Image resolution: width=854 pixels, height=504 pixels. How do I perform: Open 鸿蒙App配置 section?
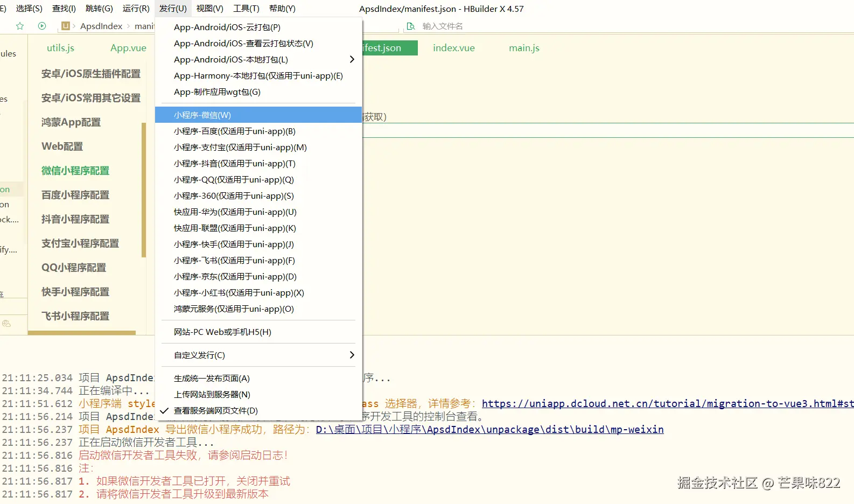click(71, 122)
